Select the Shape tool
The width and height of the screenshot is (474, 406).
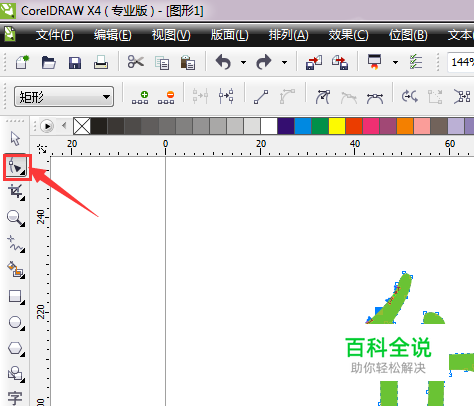pyautogui.click(x=16, y=167)
